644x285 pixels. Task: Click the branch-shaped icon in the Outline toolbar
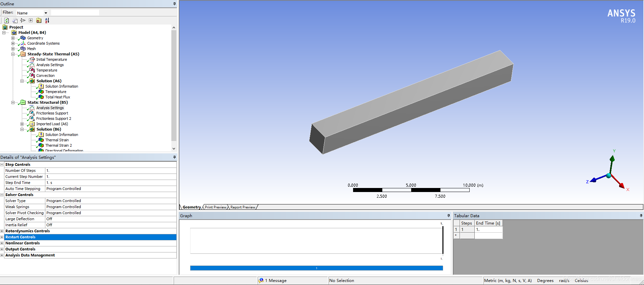[23, 20]
